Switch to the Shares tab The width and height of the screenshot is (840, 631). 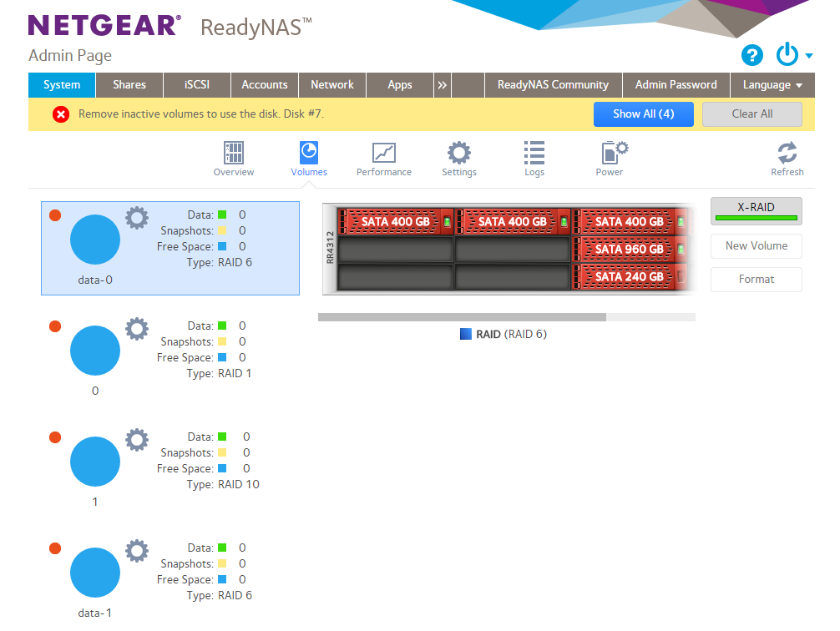129,84
